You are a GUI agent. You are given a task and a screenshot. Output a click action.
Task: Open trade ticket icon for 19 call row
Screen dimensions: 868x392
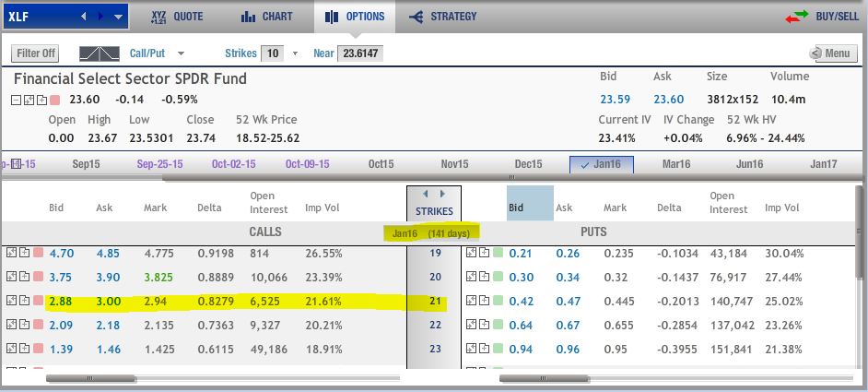click(12, 253)
